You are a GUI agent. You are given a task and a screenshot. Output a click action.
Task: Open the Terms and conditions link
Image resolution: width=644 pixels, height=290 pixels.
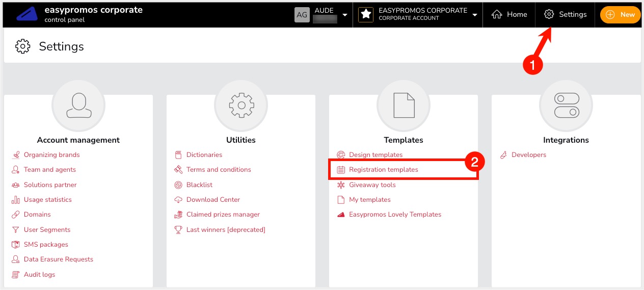coord(219,170)
